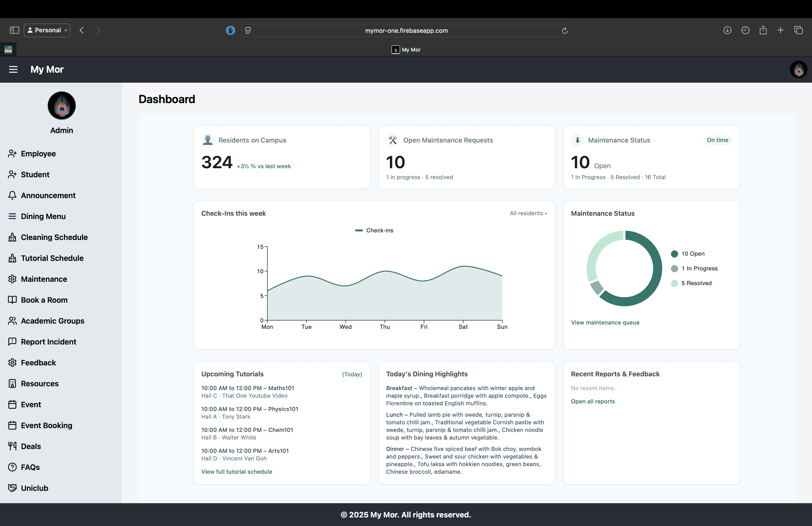Click the Book a Room book icon
The height and width of the screenshot is (526, 812).
coord(12,300)
